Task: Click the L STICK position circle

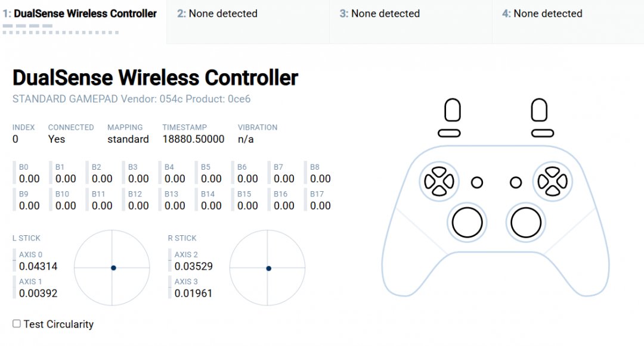Action: click(x=112, y=268)
